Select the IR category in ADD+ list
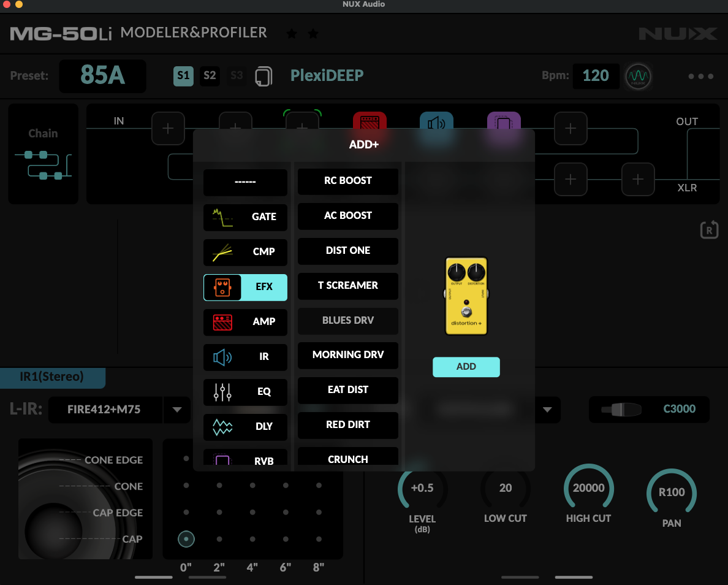728x585 pixels. pos(245,356)
